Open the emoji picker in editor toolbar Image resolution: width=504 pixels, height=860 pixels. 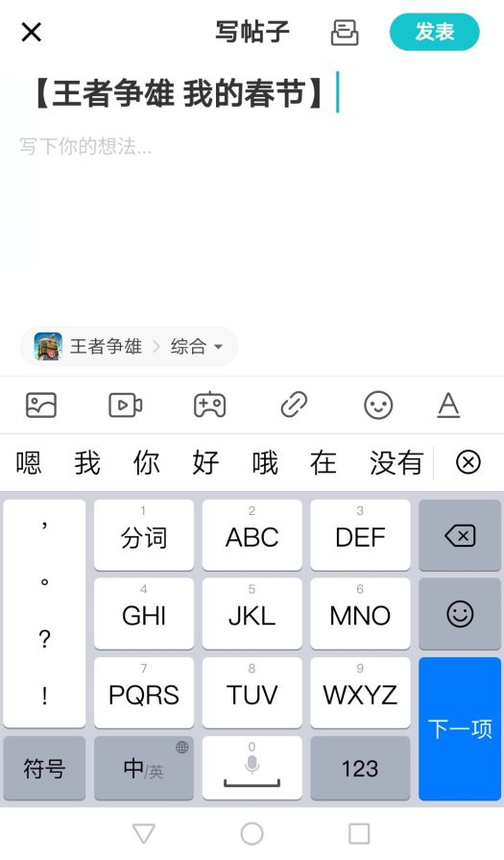coord(378,405)
